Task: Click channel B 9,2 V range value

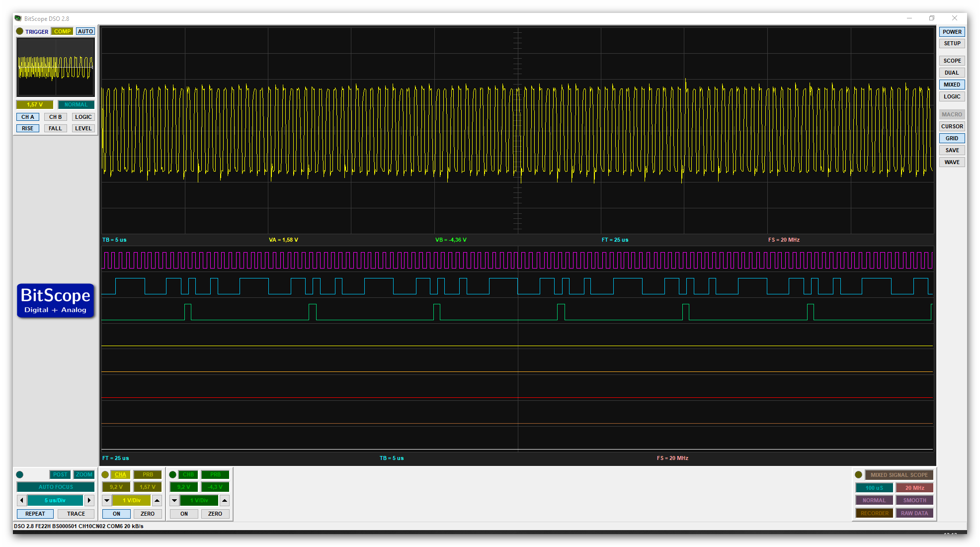Action: [x=184, y=487]
